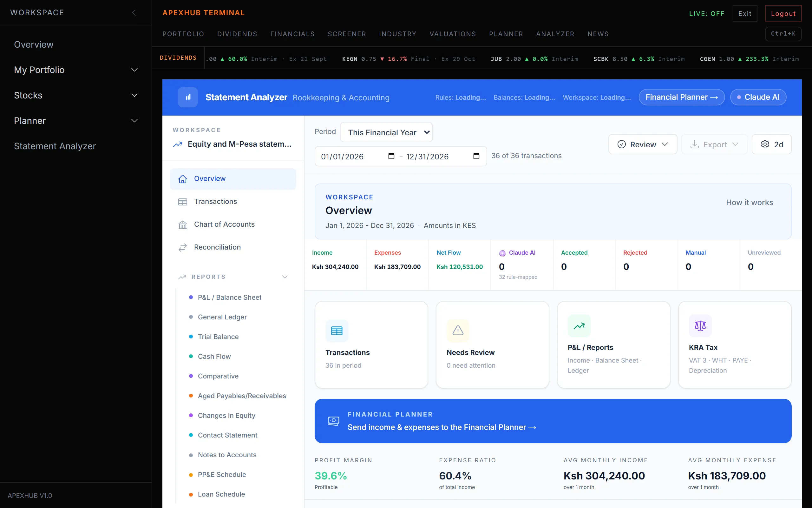812x508 pixels.
Task: Click the Financial Planner banknote icon
Action: 334,421
